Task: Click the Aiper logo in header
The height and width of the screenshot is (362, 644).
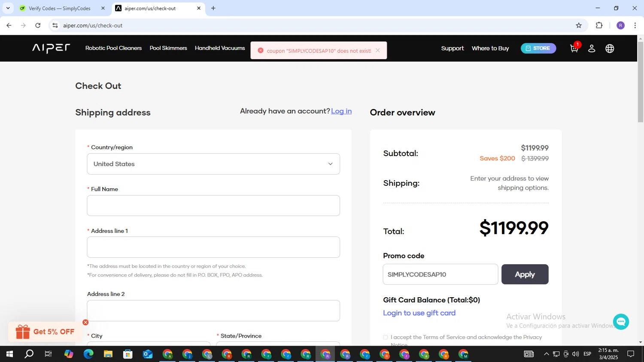Action: coord(51,48)
